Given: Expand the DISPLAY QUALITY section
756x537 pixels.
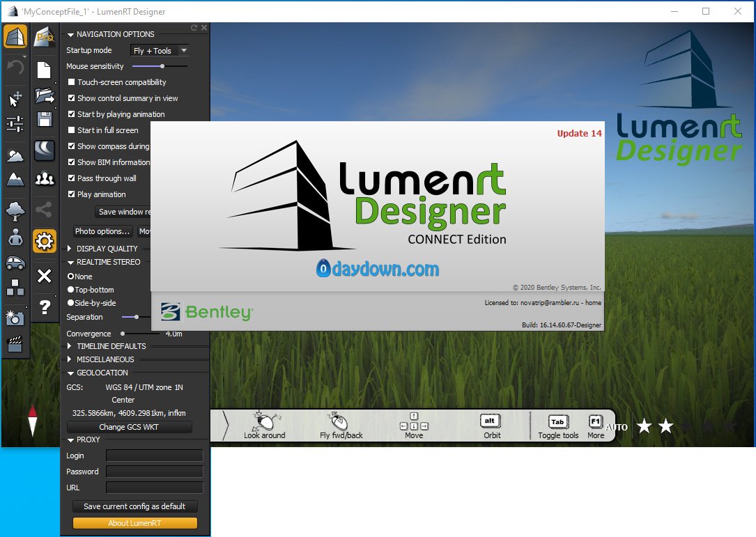Looking at the screenshot, I should pos(70,248).
